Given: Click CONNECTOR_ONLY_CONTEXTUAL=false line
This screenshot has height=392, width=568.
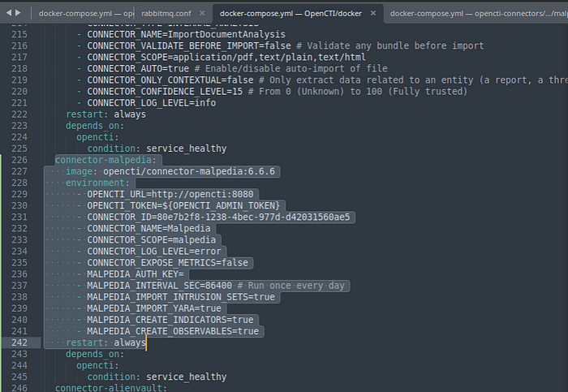Looking at the screenshot, I should click(x=170, y=80).
